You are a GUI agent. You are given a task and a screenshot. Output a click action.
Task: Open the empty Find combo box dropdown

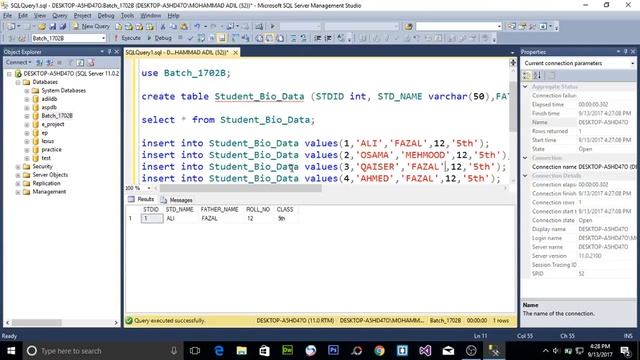[499, 27]
